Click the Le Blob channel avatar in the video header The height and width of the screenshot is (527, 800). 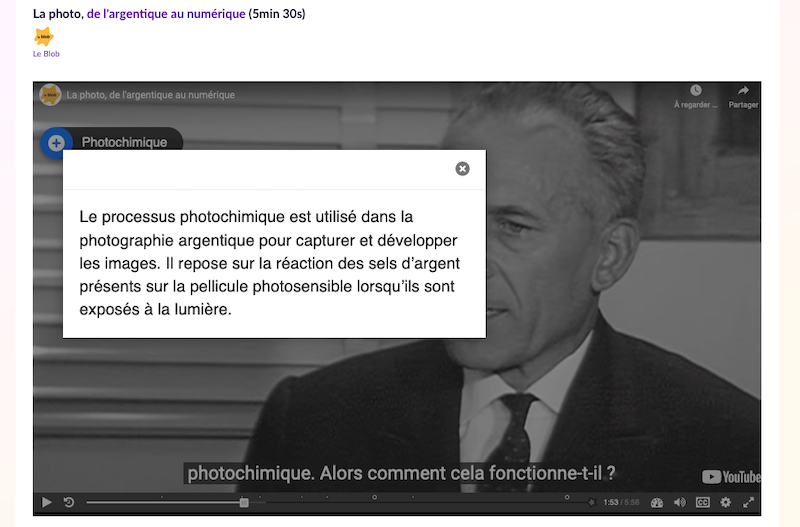[49, 95]
